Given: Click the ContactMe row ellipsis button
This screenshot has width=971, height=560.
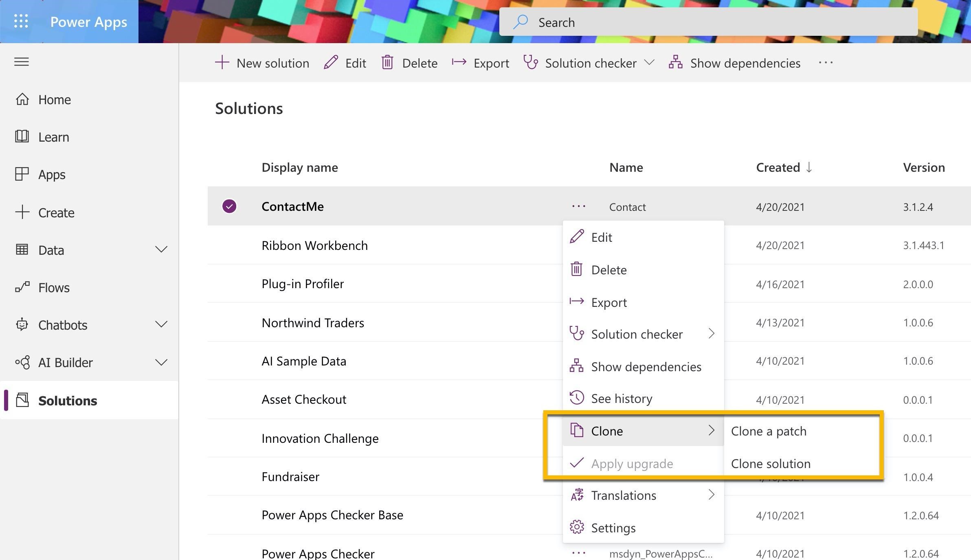Looking at the screenshot, I should point(579,206).
